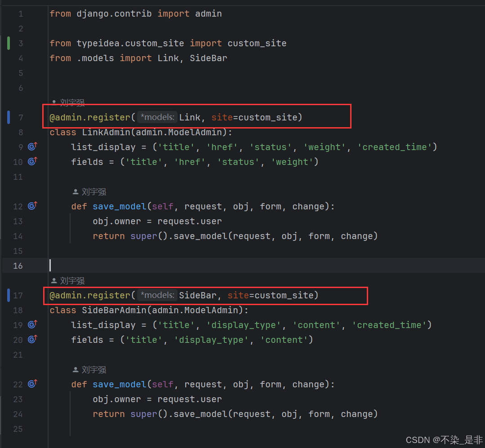
Task: Click override gutter icon on line 20
Action: (32, 339)
